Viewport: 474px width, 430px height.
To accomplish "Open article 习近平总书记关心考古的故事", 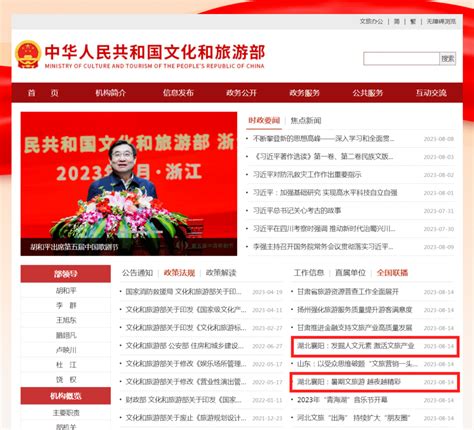I will click(297, 210).
